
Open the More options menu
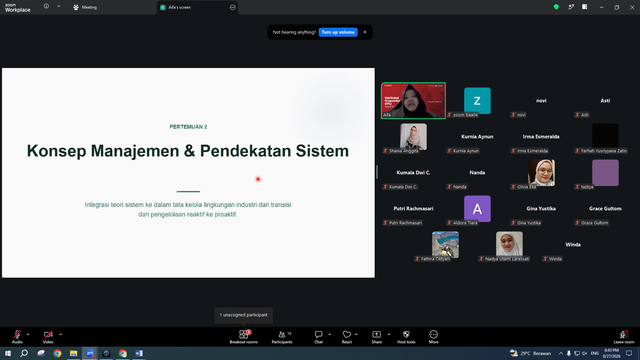[433, 337]
